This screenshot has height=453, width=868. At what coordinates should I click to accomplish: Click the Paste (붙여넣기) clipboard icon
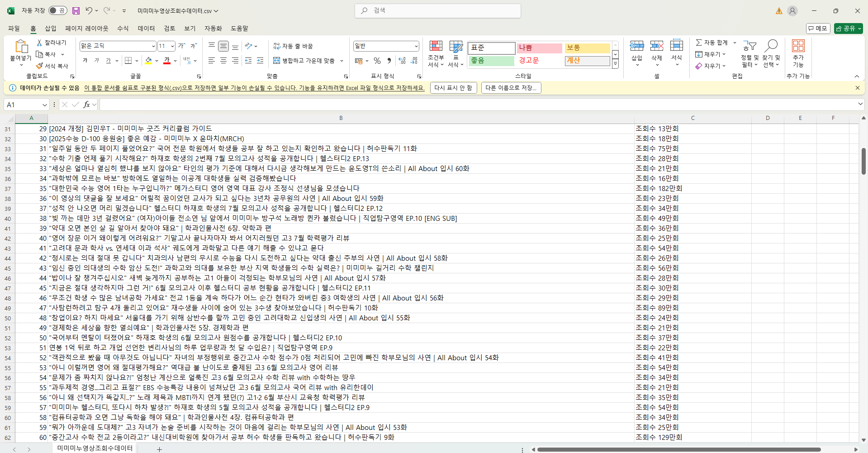pyautogui.click(x=21, y=47)
